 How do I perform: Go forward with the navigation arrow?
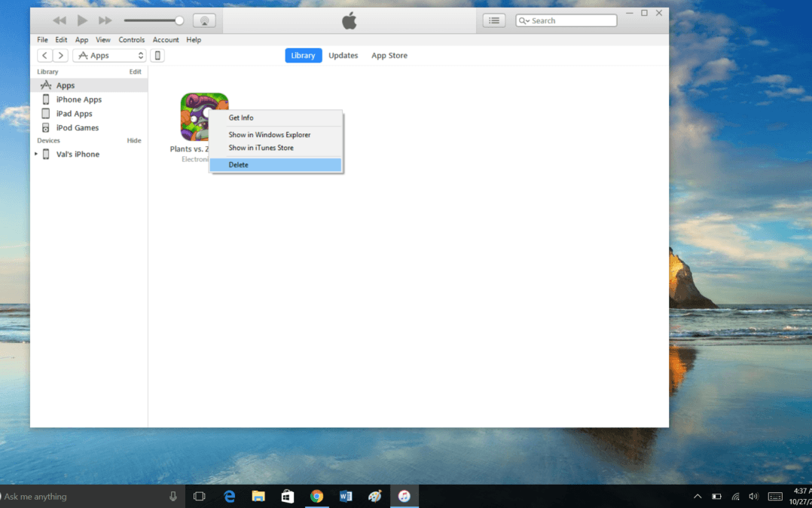60,56
